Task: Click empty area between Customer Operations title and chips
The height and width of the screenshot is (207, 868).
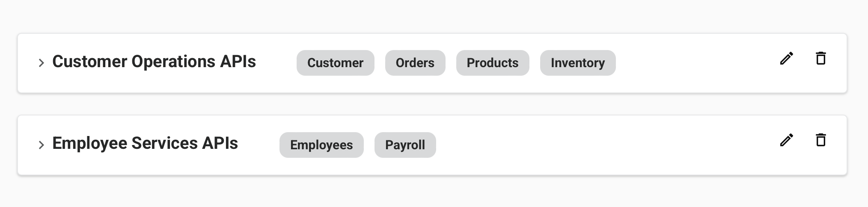Action: coord(276,63)
